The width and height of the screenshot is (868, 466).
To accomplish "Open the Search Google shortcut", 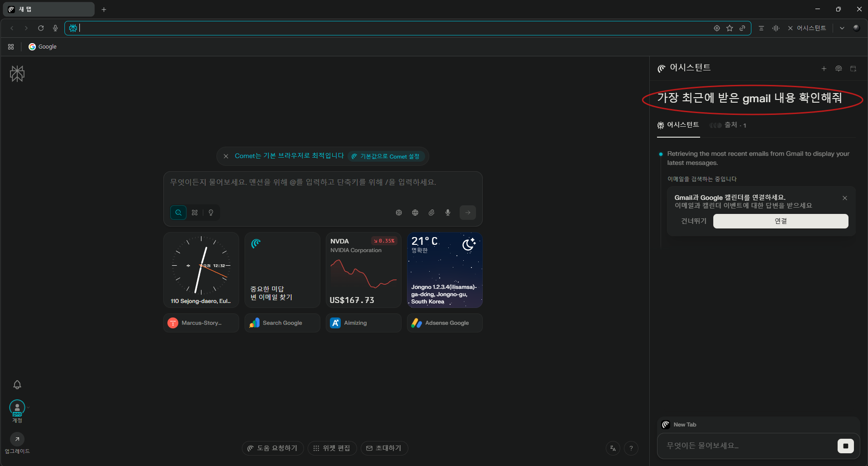I will point(282,323).
